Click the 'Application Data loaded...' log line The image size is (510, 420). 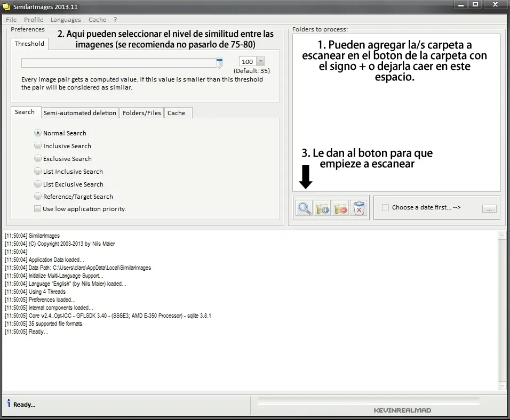pyautogui.click(x=44, y=260)
